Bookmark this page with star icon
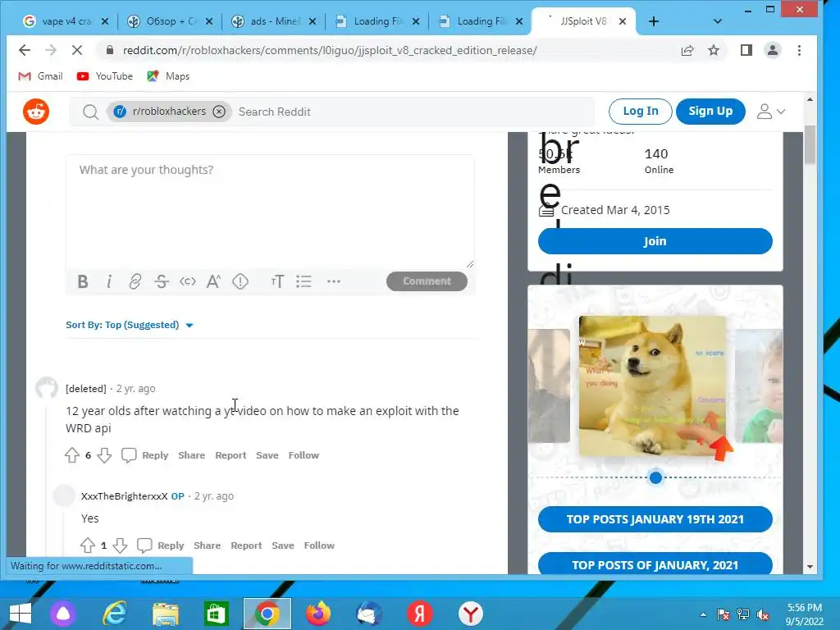 click(x=714, y=50)
